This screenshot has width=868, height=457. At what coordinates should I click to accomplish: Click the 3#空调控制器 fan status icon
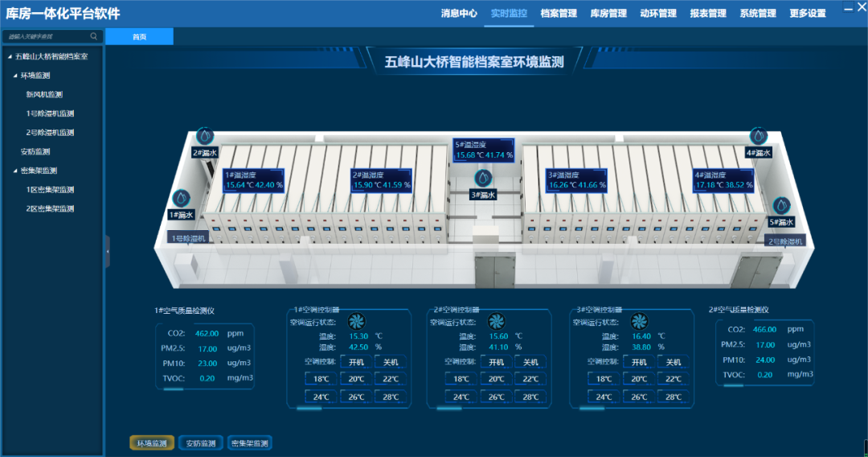[640, 321]
